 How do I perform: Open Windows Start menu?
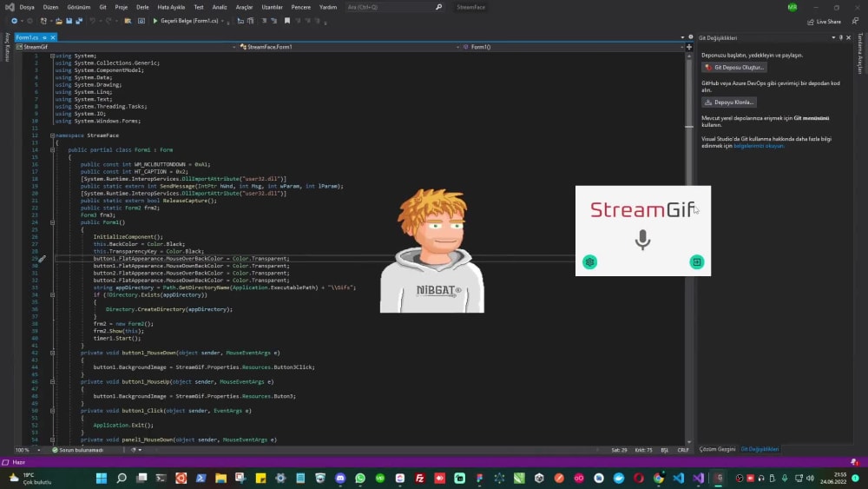click(102, 478)
